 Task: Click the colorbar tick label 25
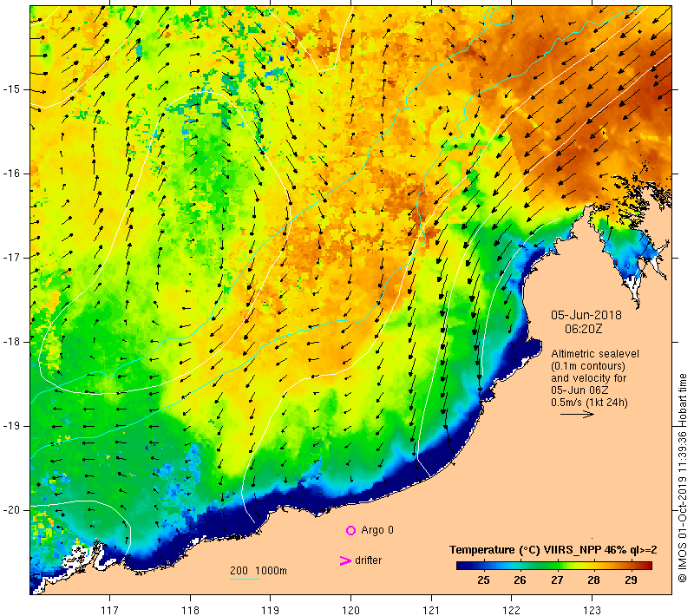[483, 580]
